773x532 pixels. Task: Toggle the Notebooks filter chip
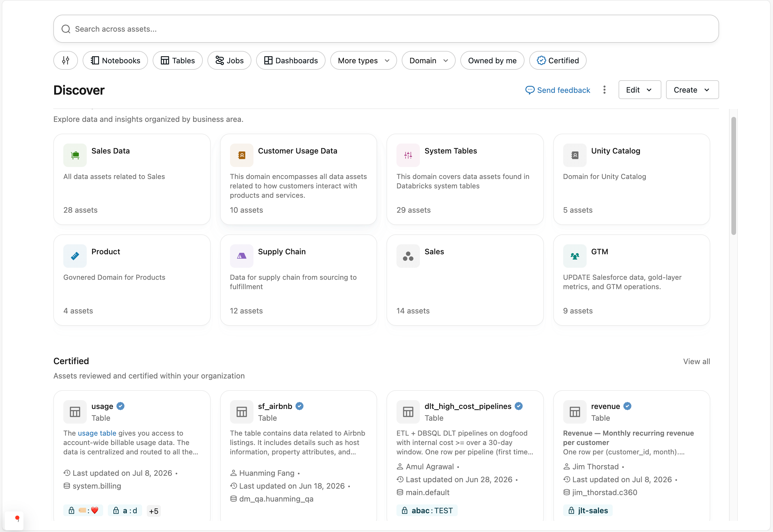coord(115,60)
